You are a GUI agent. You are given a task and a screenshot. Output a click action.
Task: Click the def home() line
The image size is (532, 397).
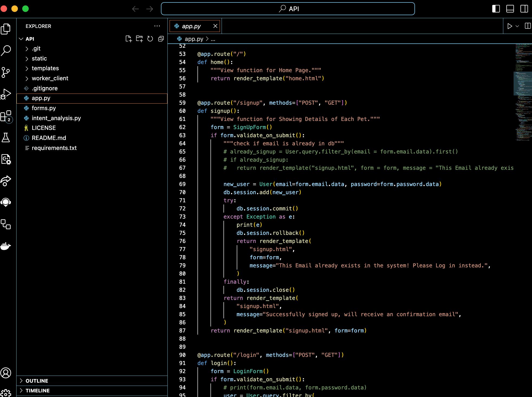pyautogui.click(x=215, y=62)
